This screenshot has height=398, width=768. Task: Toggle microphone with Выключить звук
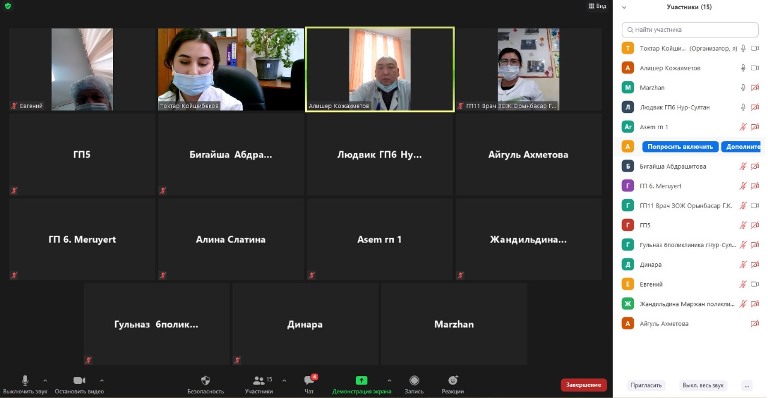[x=25, y=380]
